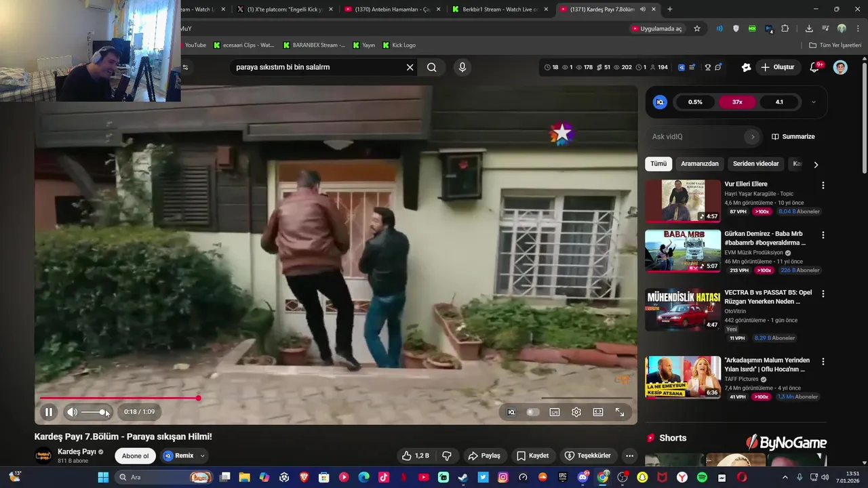The width and height of the screenshot is (868, 488).
Task: Open Spotify from the taskbar
Action: [702, 477]
